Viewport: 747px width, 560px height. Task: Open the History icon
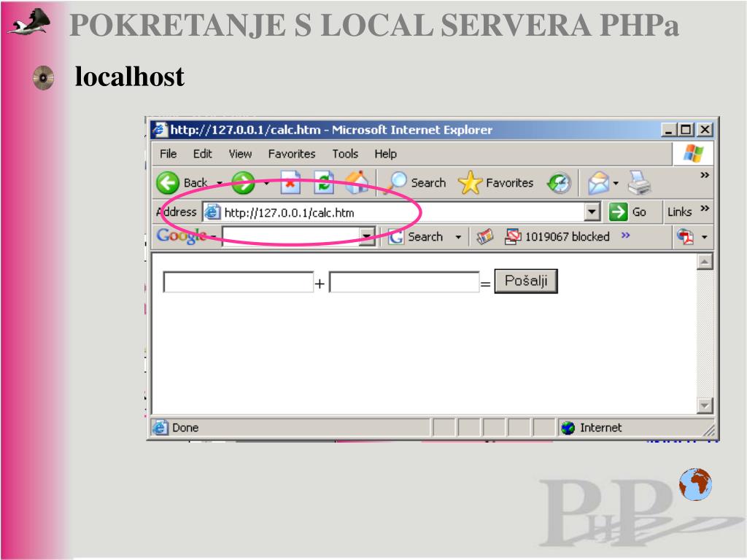pos(560,183)
